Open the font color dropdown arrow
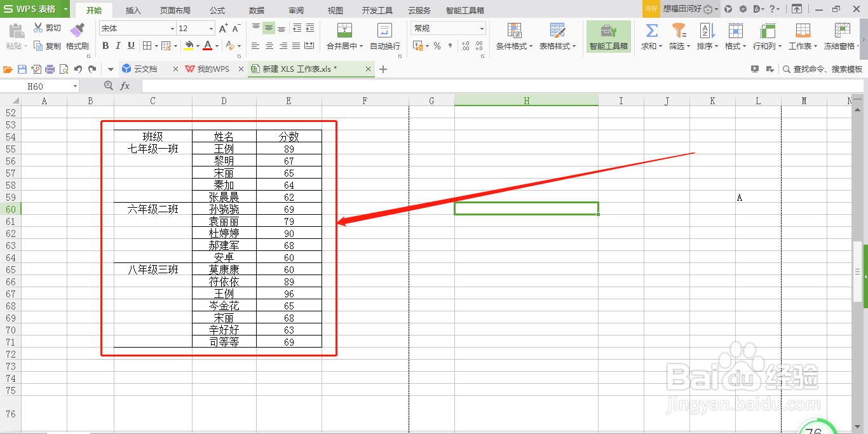This screenshot has width=868, height=434. coord(216,46)
